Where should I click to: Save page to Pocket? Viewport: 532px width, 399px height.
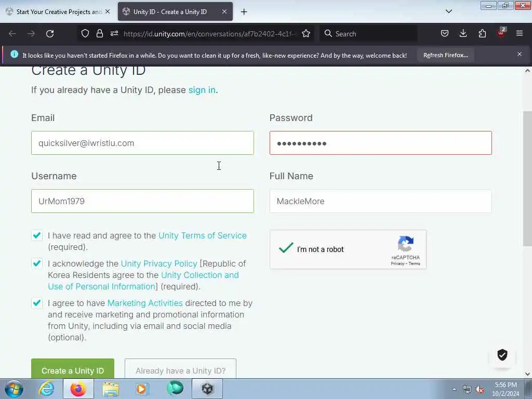[445, 34]
